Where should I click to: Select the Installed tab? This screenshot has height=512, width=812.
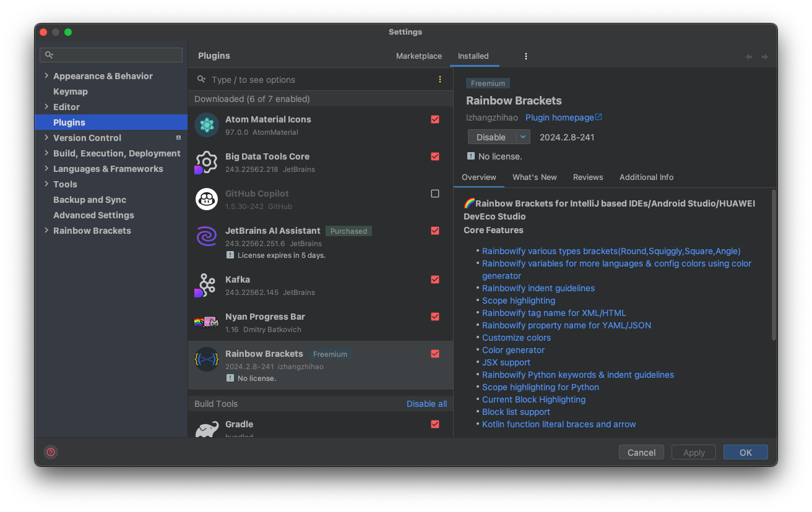coord(473,56)
